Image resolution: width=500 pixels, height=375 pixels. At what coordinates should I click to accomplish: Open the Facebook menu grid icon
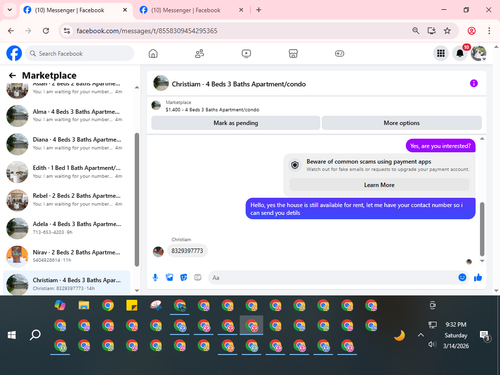pyautogui.click(x=441, y=53)
